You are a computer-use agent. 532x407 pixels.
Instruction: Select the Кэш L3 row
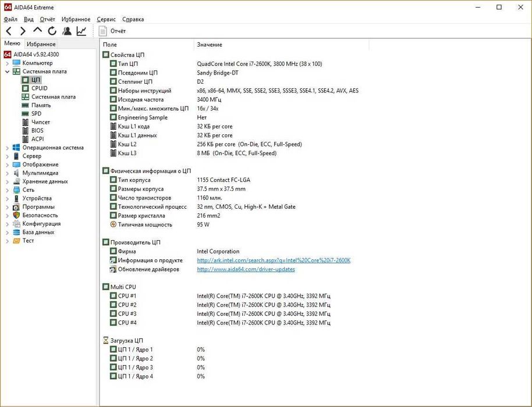(193, 153)
